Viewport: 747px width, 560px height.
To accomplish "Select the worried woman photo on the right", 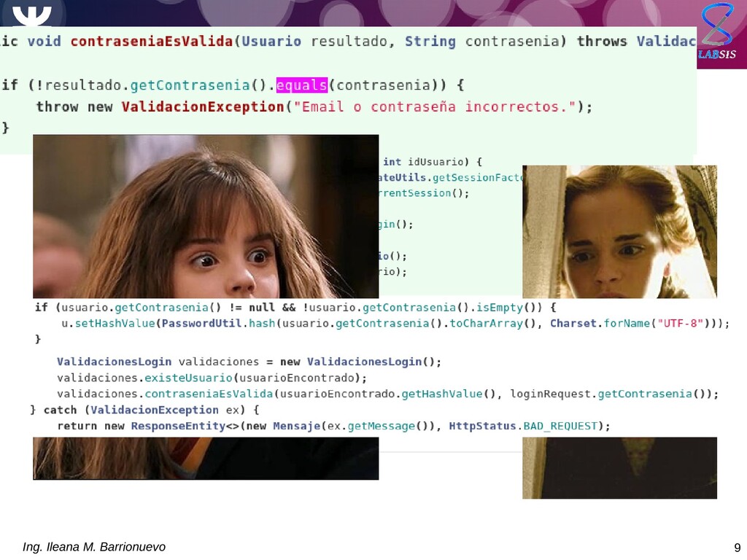I will pos(619,231).
